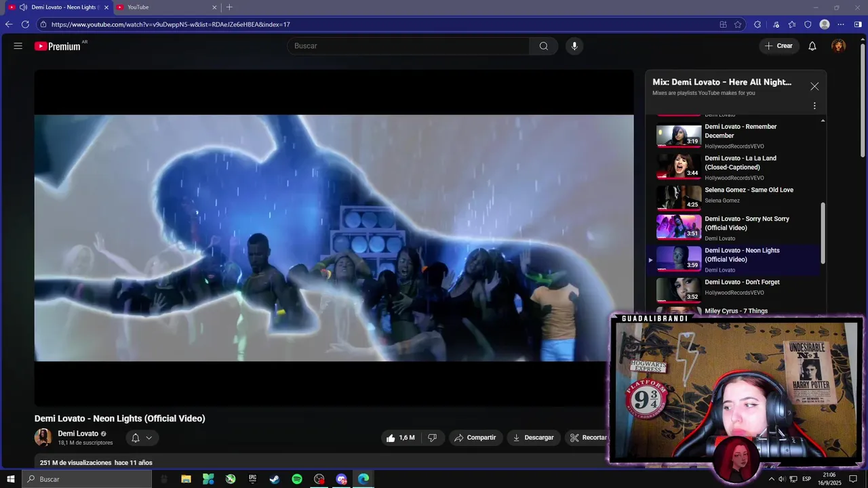Add page to favorites star

click(x=738, y=24)
